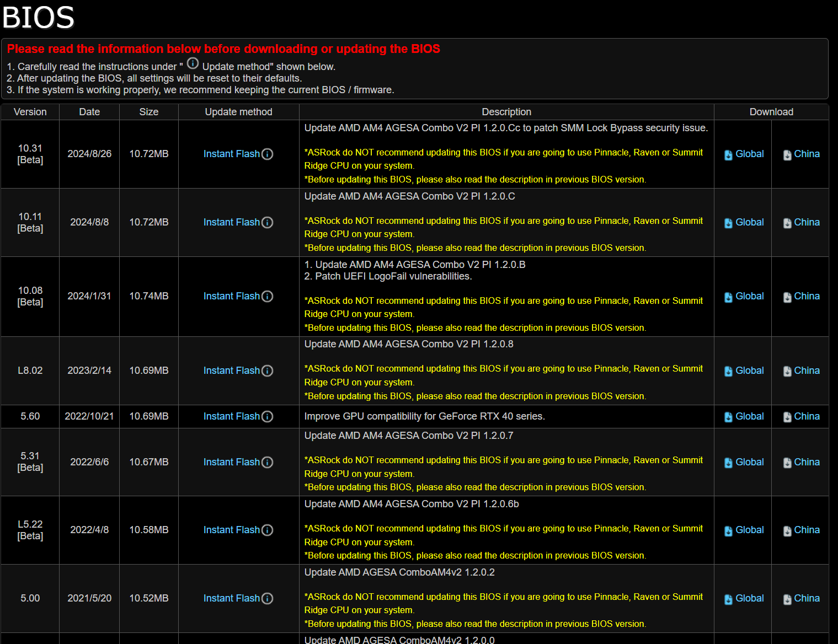The image size is (838, 644).
Task: Click the red BIOS warning heading
Action: (x=223, y=49)
